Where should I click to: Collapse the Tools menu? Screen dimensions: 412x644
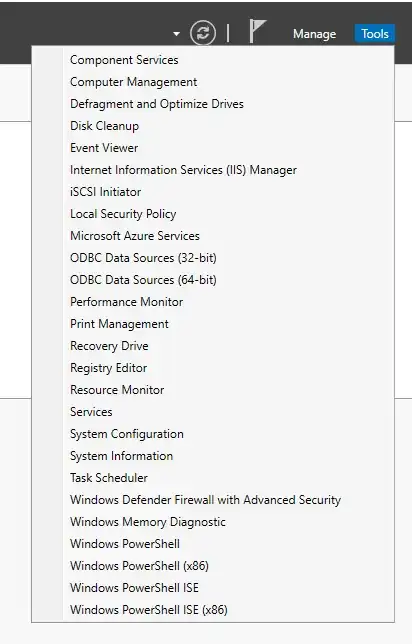375,34
